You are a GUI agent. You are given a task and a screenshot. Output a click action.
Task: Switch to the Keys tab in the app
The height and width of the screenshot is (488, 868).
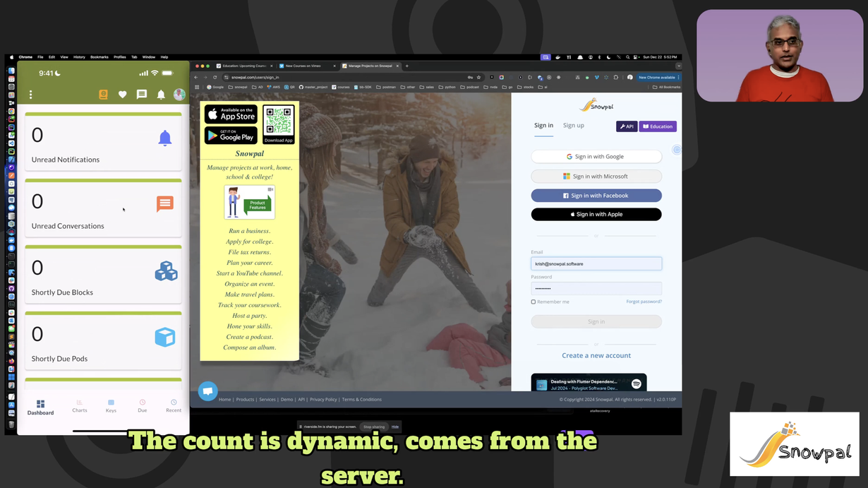point(111,406)
